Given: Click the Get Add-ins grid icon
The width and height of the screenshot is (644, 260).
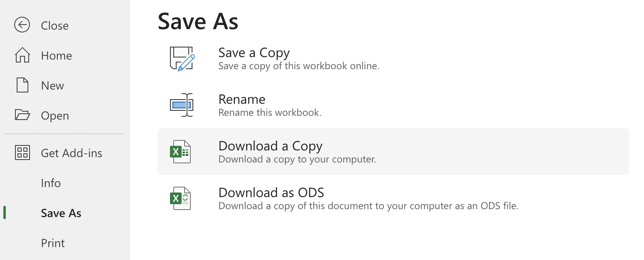Looking at the screenshot, I should [x=22, y=153].
